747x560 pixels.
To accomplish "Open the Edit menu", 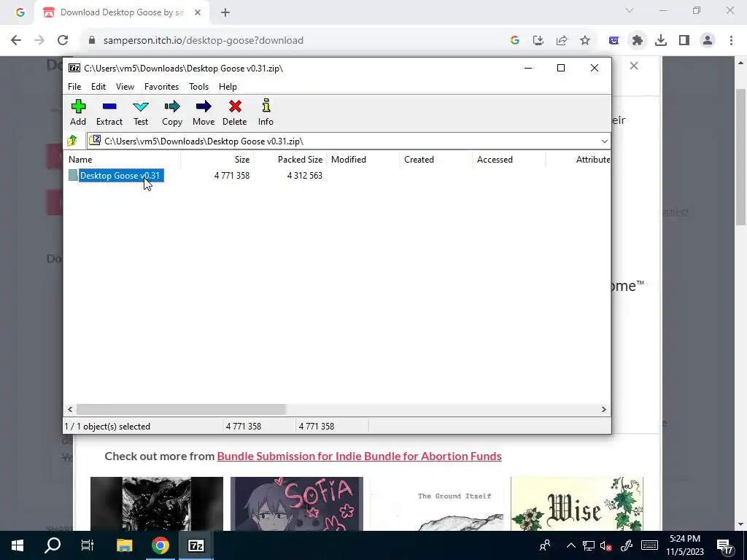I will point(98,87).
